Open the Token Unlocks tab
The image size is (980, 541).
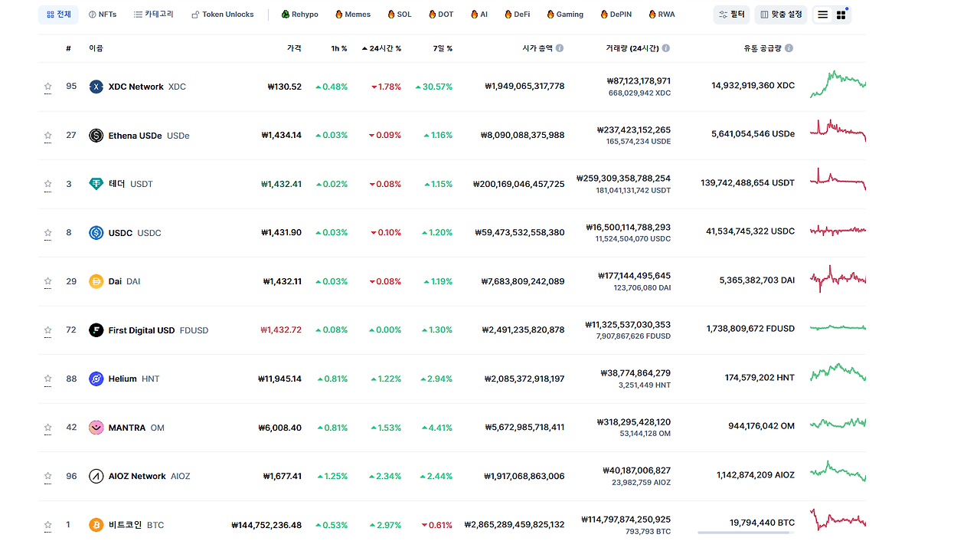click(x=222, y=15)
